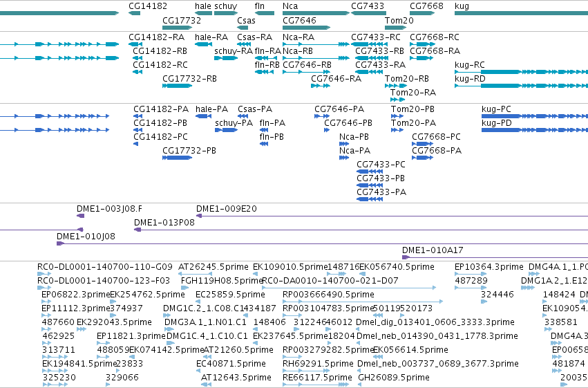Click EST label RC0-DA0010-140700-021-D07

click(330, 281)
